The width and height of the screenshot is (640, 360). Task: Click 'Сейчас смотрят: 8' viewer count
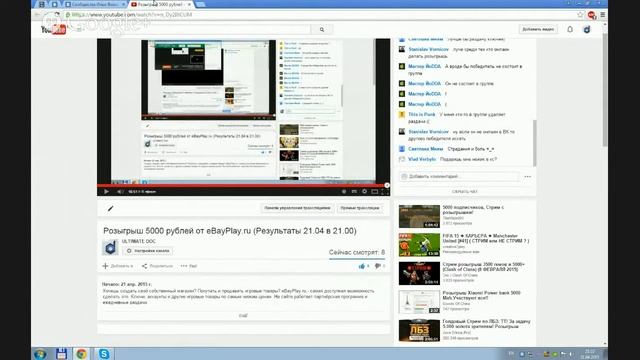click(x=357, y=252)
